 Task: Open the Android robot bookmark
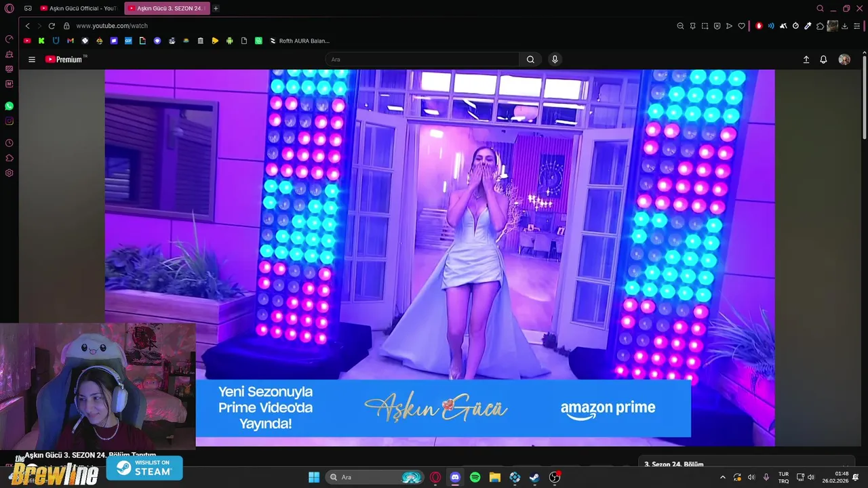coord(229,41)
